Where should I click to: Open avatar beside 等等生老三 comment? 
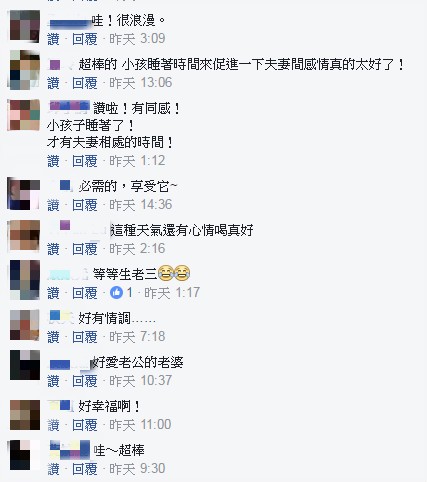pos(25,279)
